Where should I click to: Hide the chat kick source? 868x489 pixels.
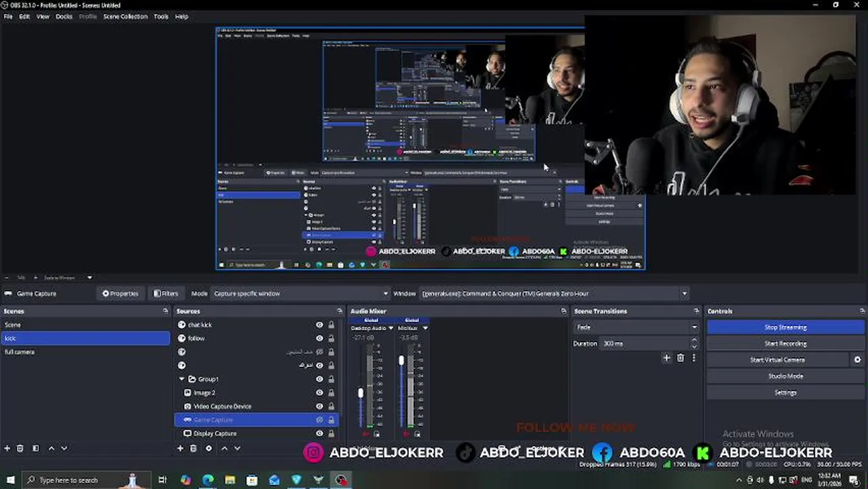click(319, 325)
